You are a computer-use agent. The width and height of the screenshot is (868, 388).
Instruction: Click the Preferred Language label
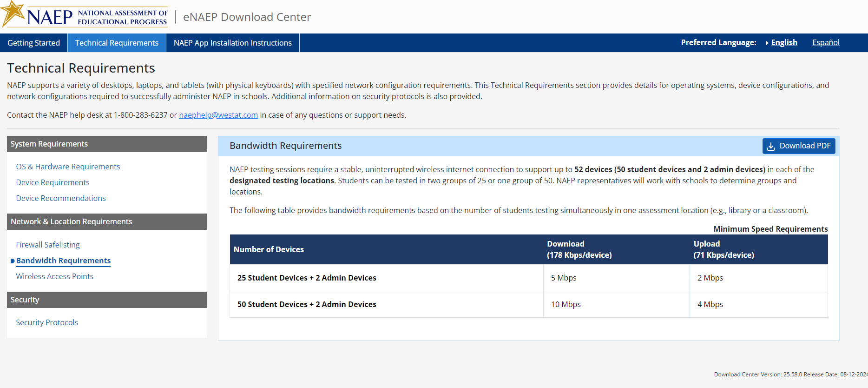click(x=719, y=42)
